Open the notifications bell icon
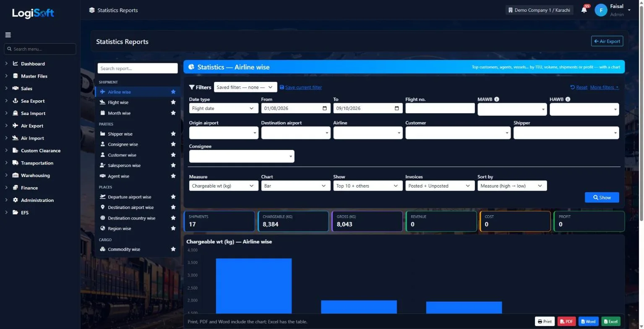644x329 pixels. click(584, 10)
